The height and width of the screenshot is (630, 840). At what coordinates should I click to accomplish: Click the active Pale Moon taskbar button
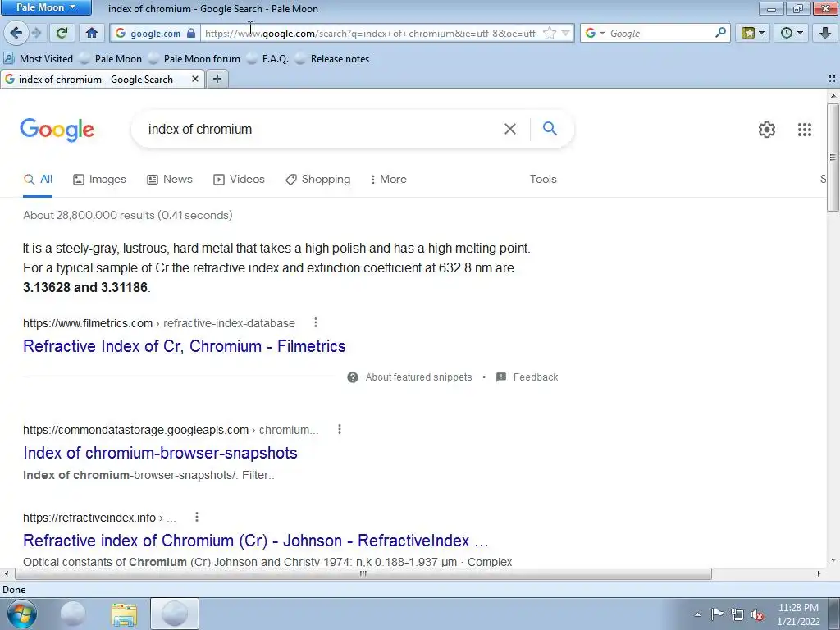coord(174,614)
